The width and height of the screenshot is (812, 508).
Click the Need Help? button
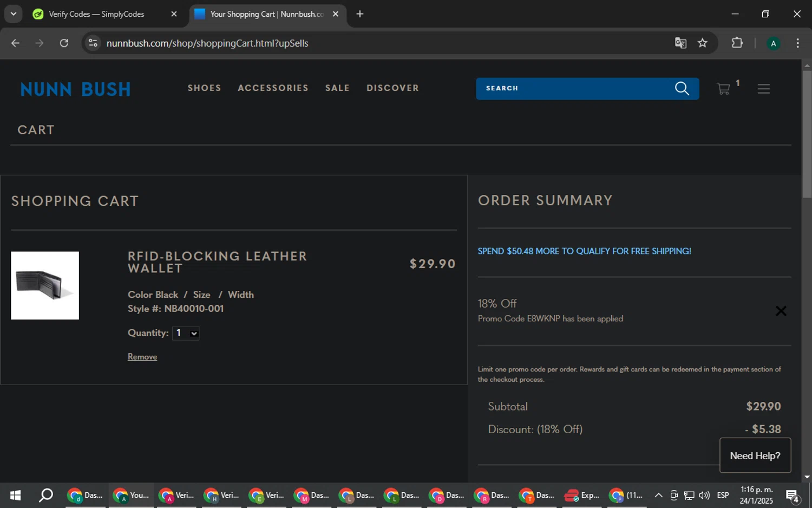[755, 455]
